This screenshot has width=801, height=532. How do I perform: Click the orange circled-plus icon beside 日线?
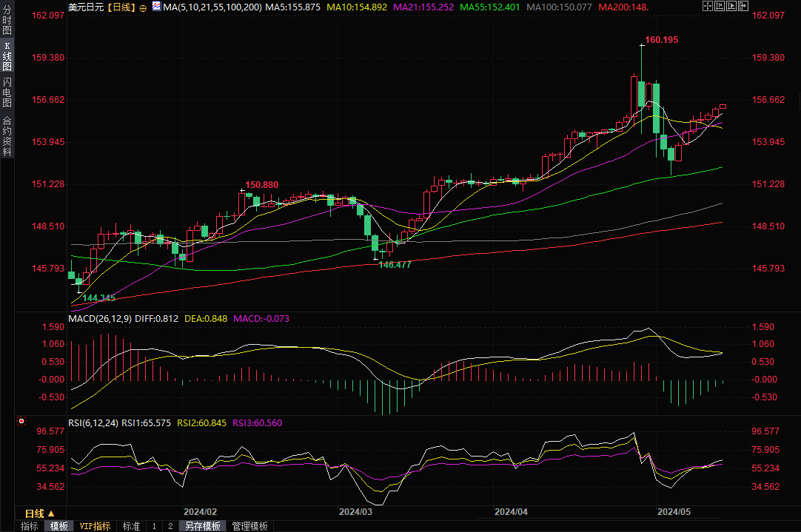(143, 7)
